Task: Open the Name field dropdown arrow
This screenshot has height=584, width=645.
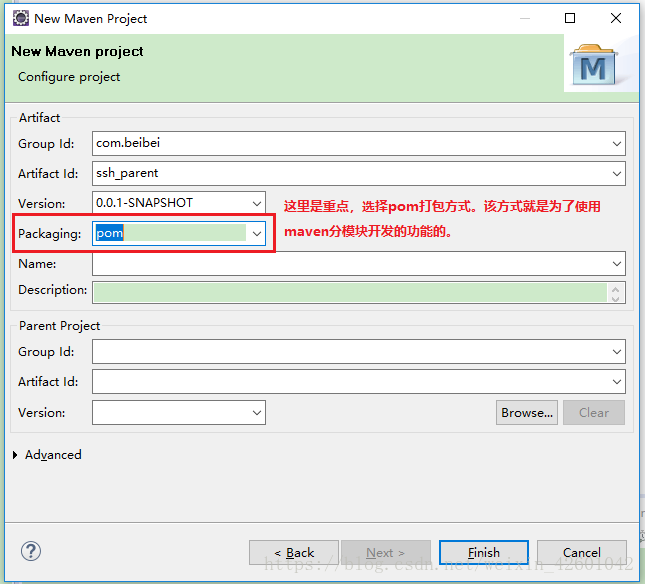Action: [x=616, y=264]
